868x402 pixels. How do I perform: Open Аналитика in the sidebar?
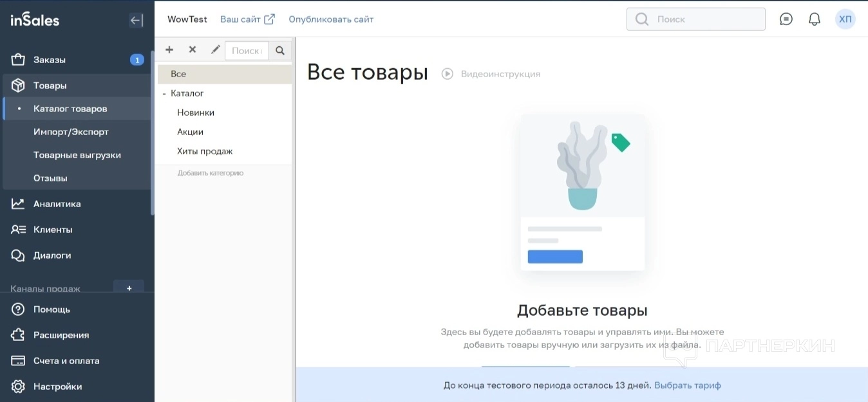57,204
